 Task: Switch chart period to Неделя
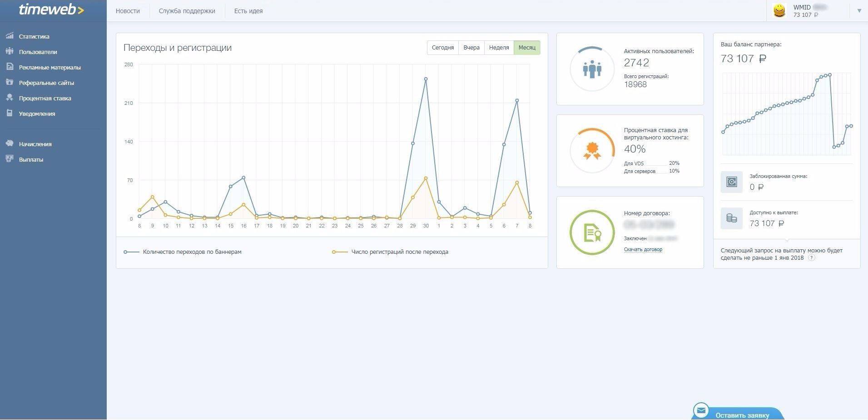point(499,48)
